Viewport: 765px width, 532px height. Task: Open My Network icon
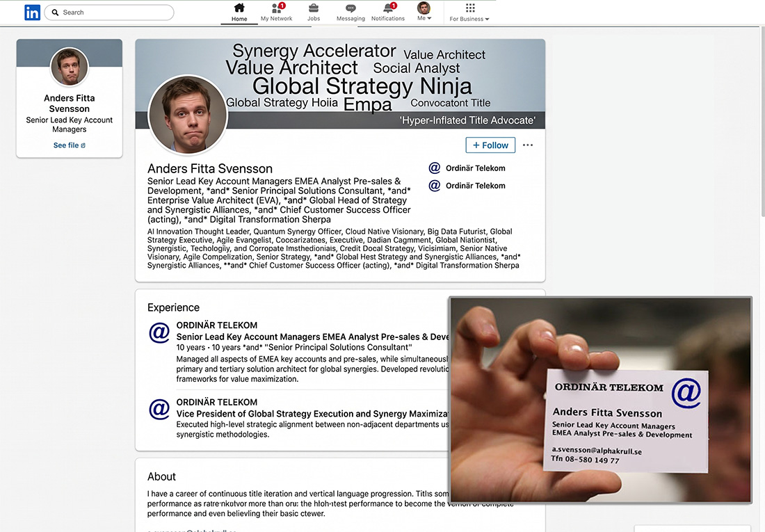click(x=277, y=8)
